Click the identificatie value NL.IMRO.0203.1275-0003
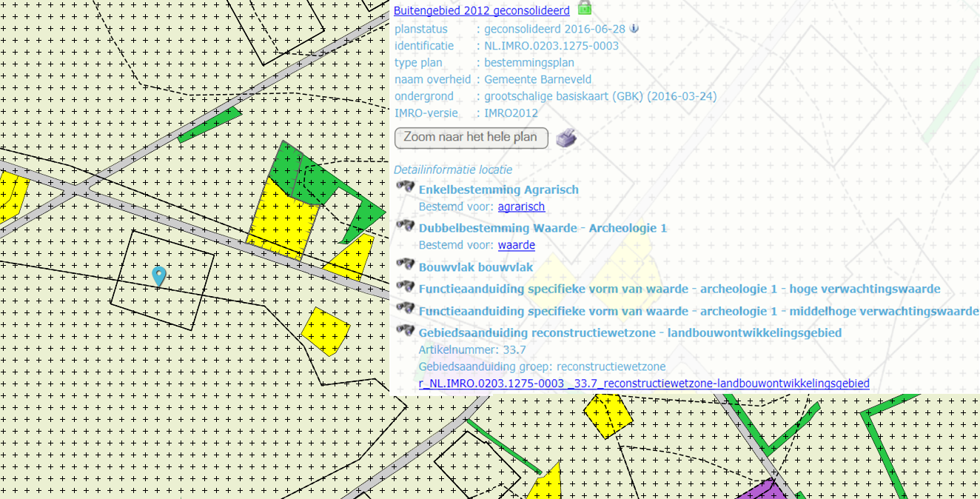The image size is (980, 499). 551,46
